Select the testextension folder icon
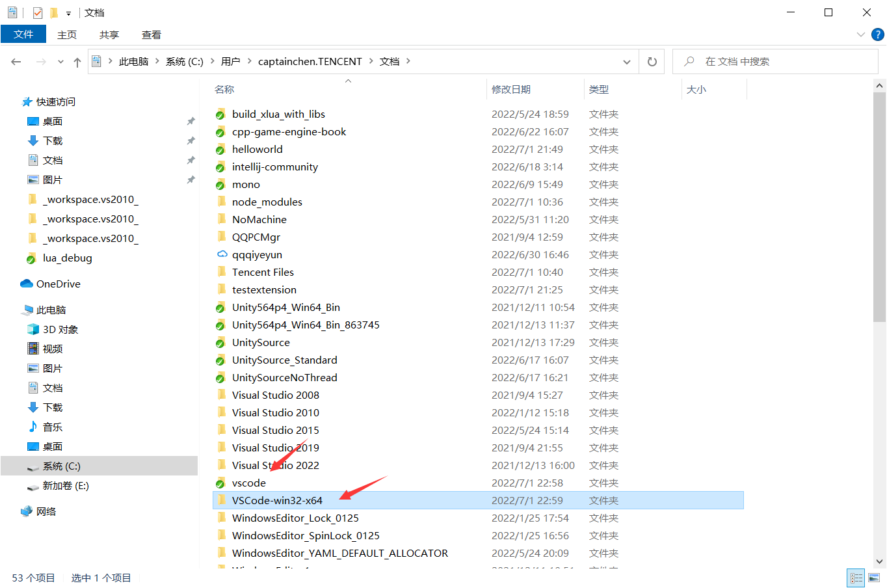887x588 pixels. pos(222,289)
